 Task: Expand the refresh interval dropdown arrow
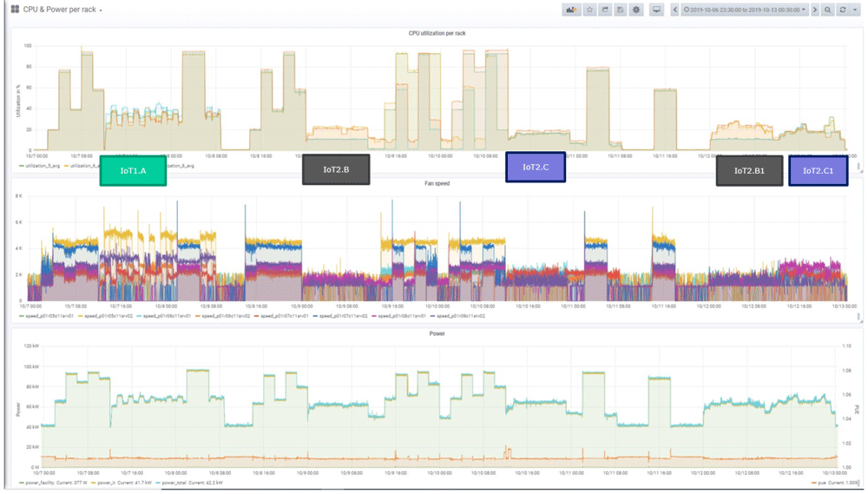pos(855,10)
